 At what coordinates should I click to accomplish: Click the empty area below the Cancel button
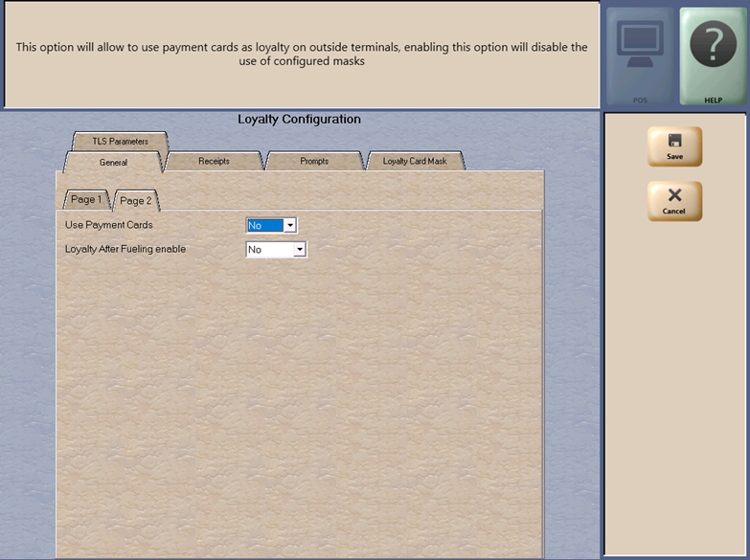pyautogui.click(x=674, y=383)
